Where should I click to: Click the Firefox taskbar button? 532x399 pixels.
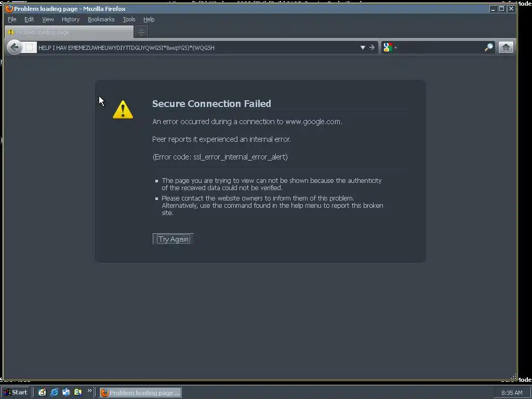click(140, 393)
